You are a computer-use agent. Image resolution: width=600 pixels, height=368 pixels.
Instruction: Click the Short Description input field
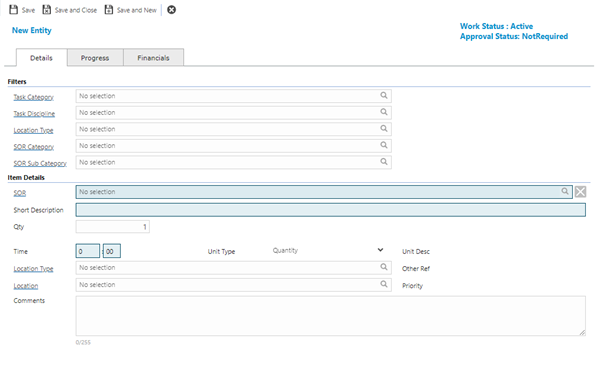point(331,210)
